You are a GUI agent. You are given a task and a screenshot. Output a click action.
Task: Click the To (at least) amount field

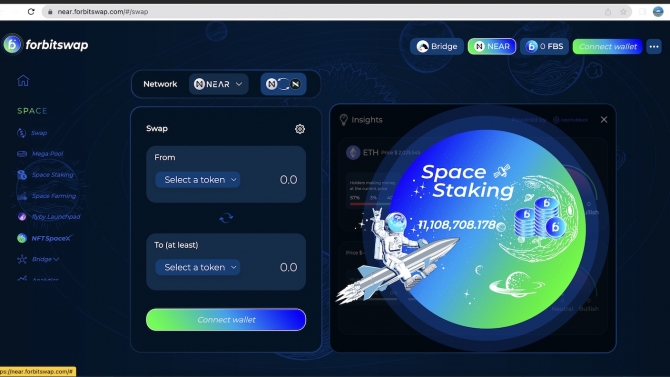288,267
